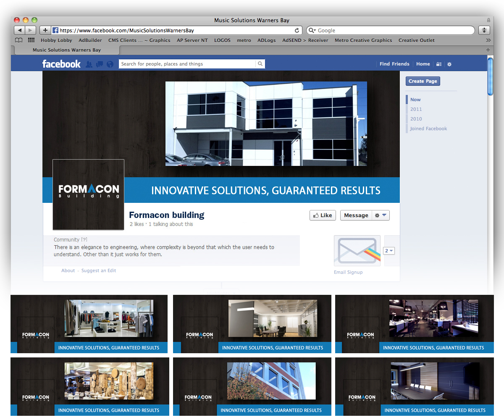Image resolution: width=504 pixels, height=420 pixels.
Task: Open LOGOS bookmark
Action: pos(222,40)
